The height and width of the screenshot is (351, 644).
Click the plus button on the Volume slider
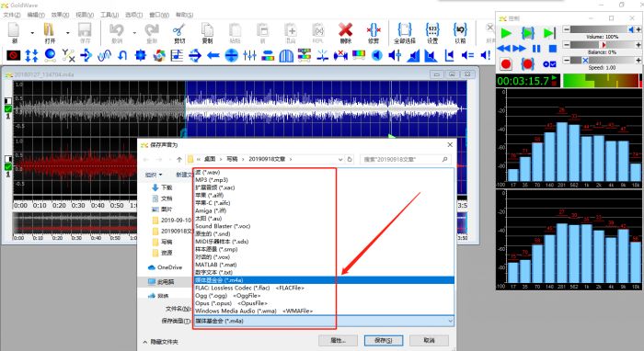point(638,29)
